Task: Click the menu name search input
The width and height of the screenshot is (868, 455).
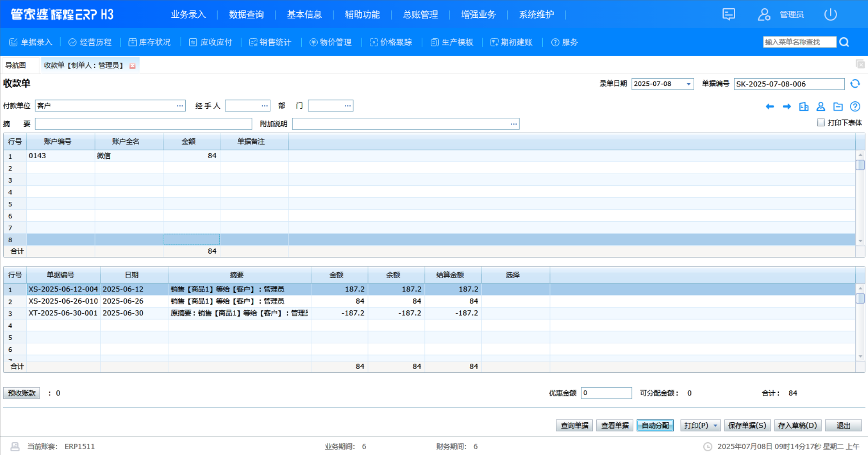Action: click(x=799, y=42)
